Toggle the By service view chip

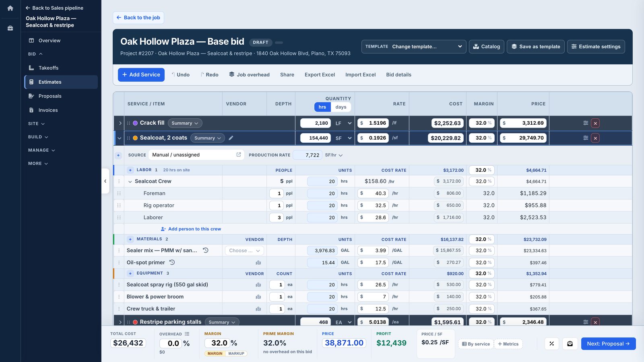[476, 344]
